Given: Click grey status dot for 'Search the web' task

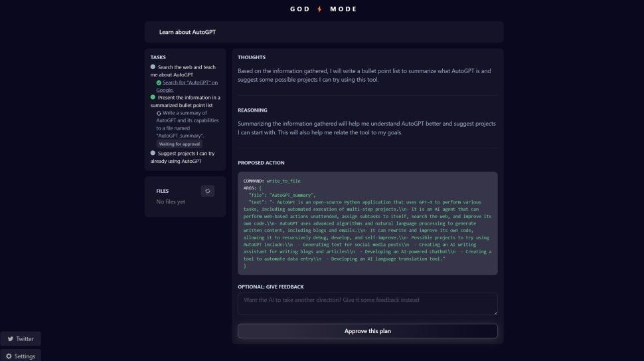Looking at the screenshot, I should point(153,67).
